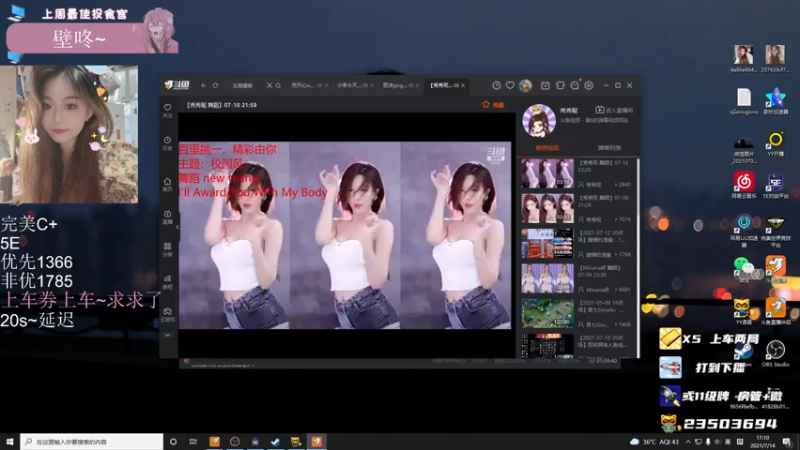This screenshot has width=800, height=450.
Task: Open the 2021-05-09 19点场 video title
Action: [602, 306]
